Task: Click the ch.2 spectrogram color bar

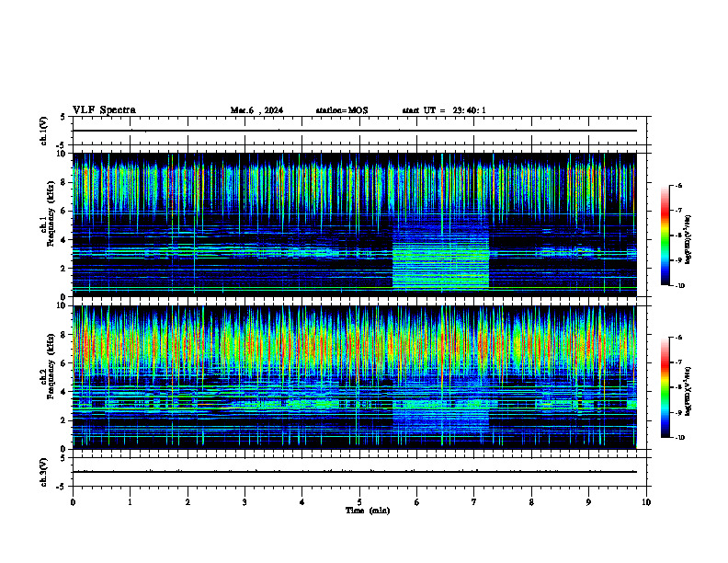Action: tap(665, 387)
